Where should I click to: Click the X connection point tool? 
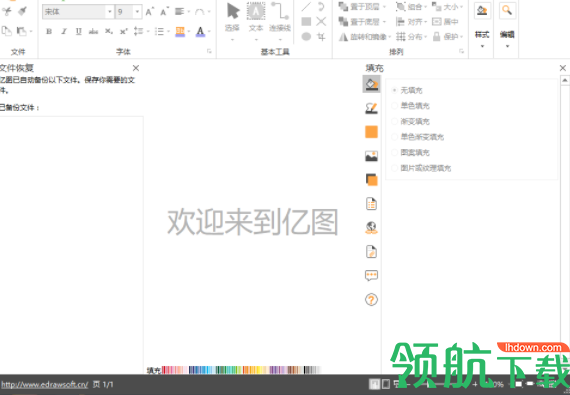(x=321, y=21)
